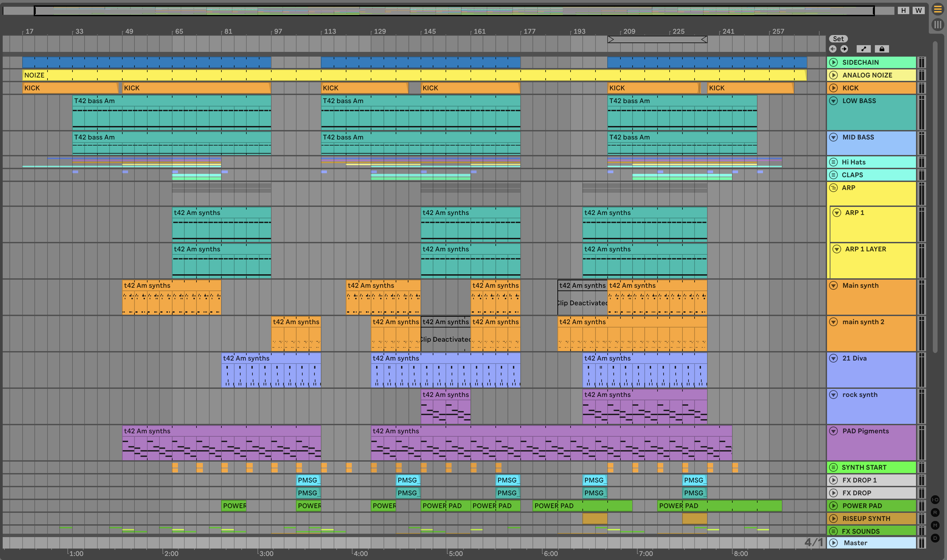The width and height of the screenshot is (947, 560).
Task: Toggle the Mixer section (M button)
Action: tap(935, 525)
